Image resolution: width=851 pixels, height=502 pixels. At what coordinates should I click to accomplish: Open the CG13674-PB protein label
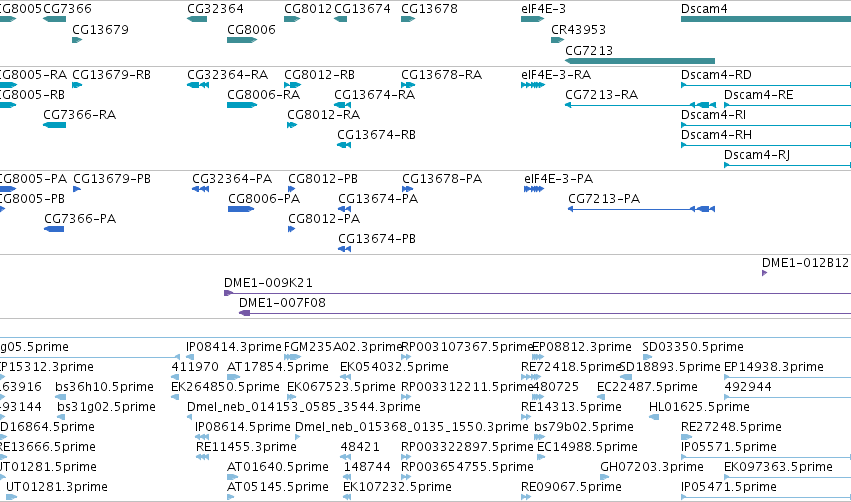pos(377,239)
